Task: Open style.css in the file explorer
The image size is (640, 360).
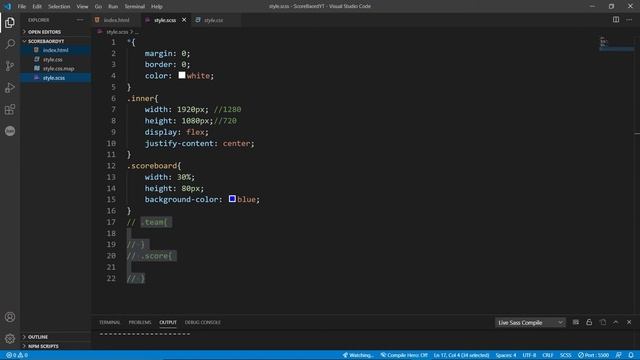Action: pyautogui.click(x=56, y=59)
